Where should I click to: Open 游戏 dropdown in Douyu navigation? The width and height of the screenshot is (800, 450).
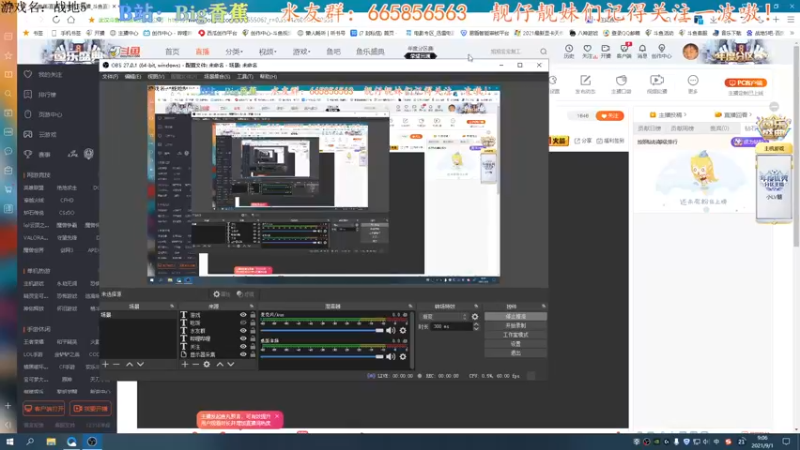[x=301, y=52]
